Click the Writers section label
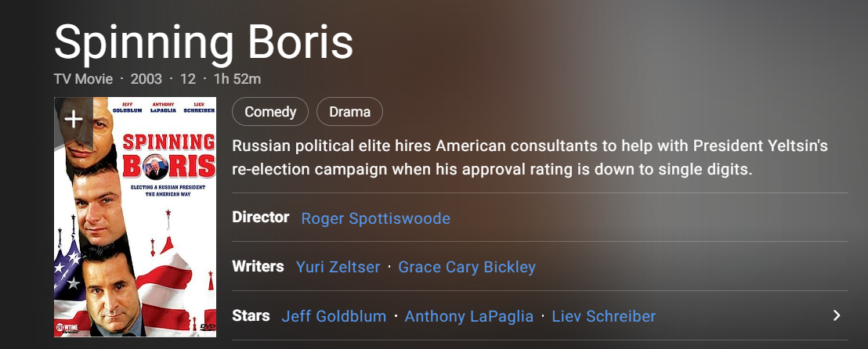The height and width of the screenshot is (349, 868). click(x=258, y=267)
